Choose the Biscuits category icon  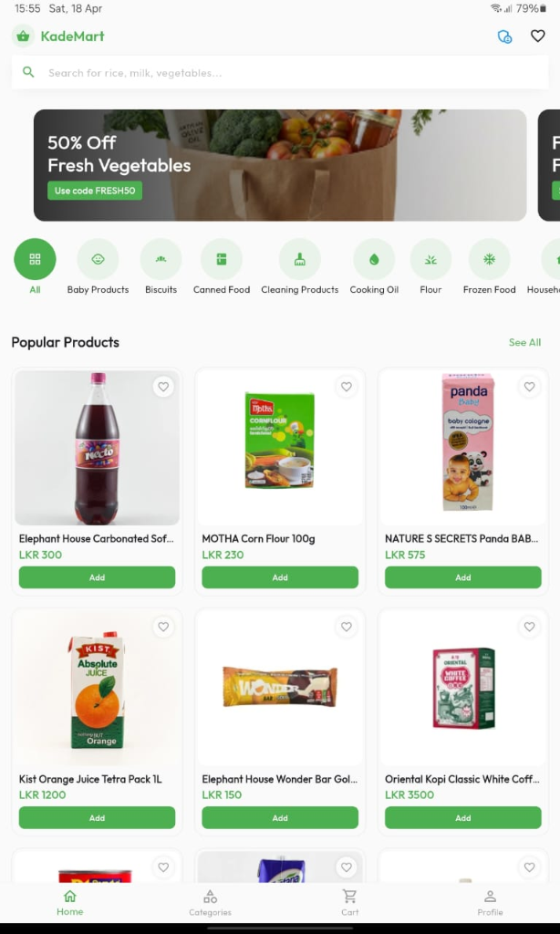point(161,259)
